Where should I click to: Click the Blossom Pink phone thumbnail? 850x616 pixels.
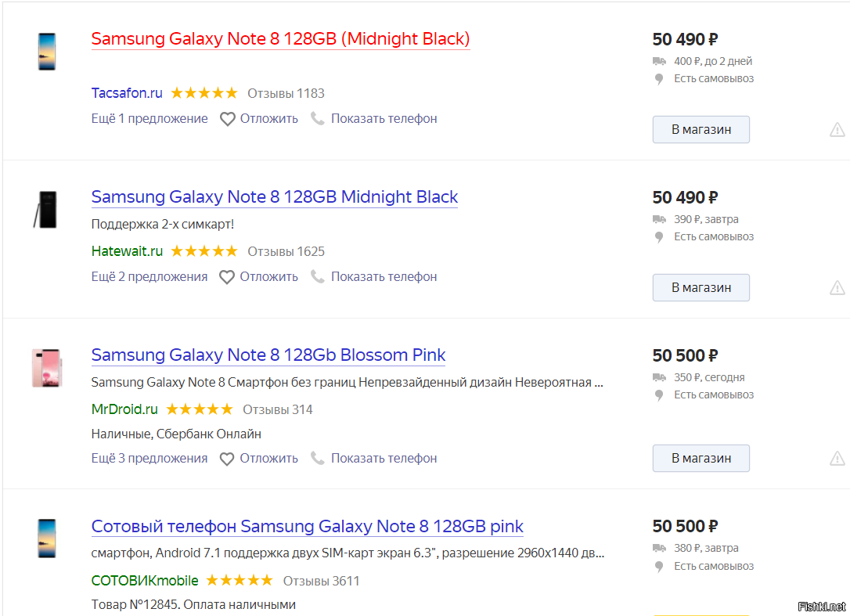(46, 368)
